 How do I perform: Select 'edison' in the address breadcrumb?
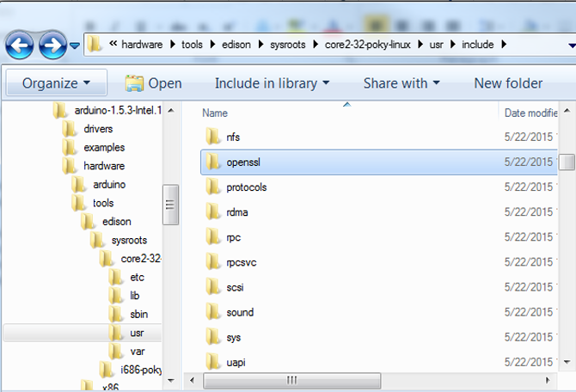(236, 45)
